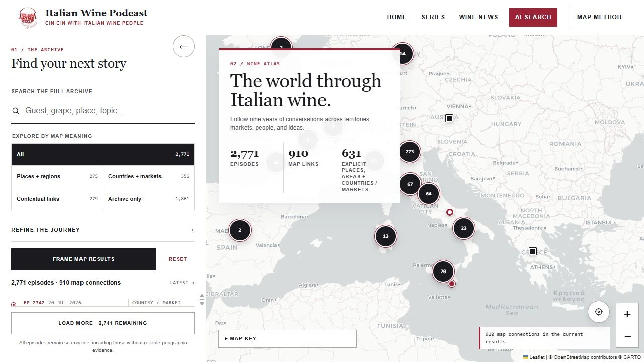This screenshot has height=362, width=644.
Task: Click the 'The world through Italian wine.' headline
Action: click(306, 90)
